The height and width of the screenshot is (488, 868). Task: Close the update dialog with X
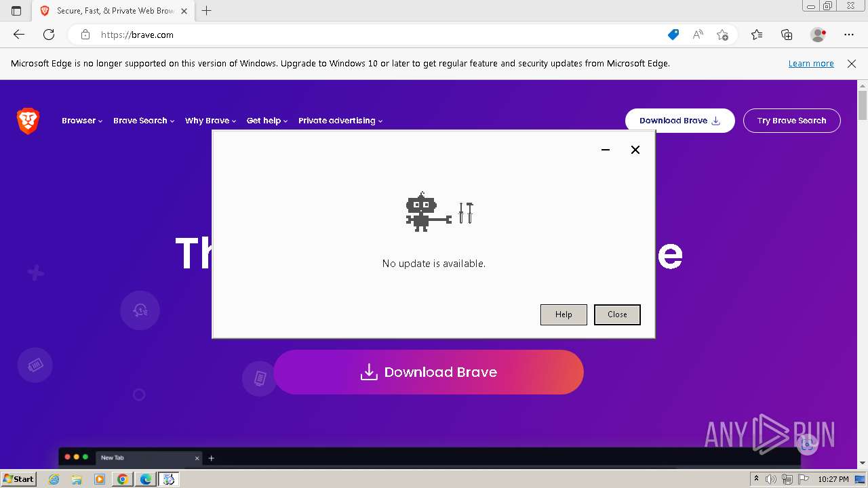click(635, 150)
